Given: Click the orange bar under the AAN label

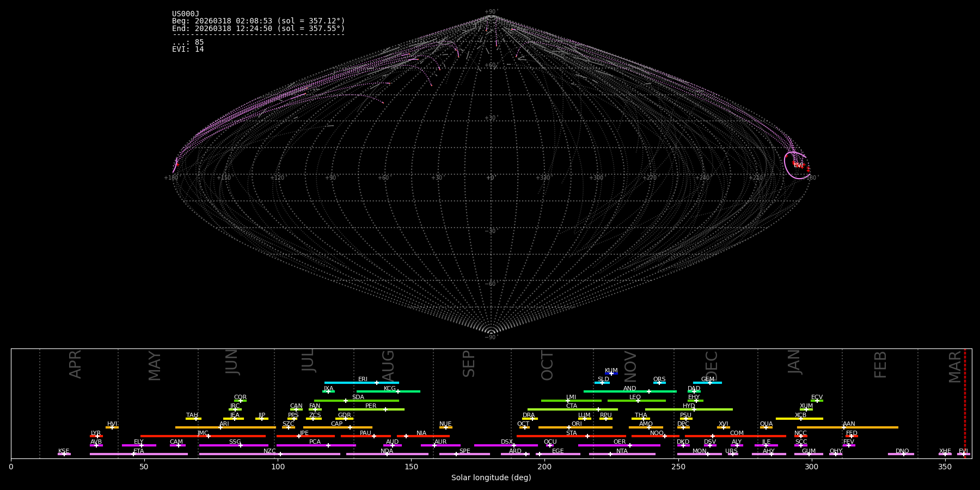Looking at the screenshot, I should [x=848, y=427].
